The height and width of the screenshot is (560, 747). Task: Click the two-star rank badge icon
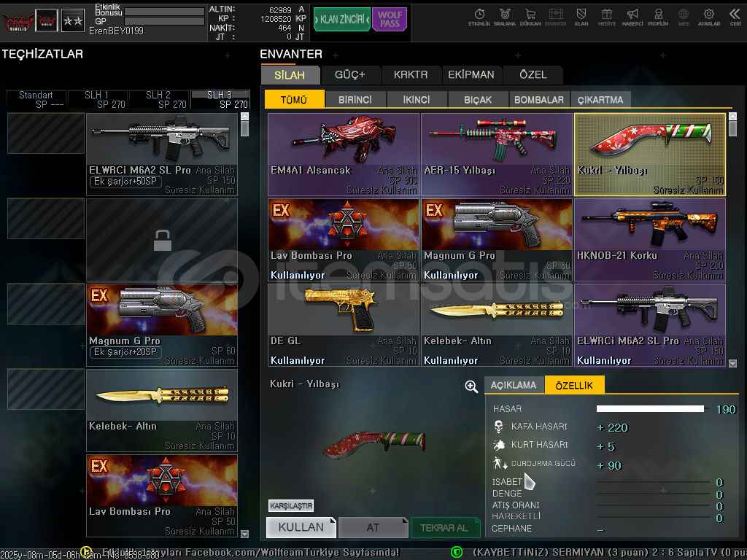[73, 20]
